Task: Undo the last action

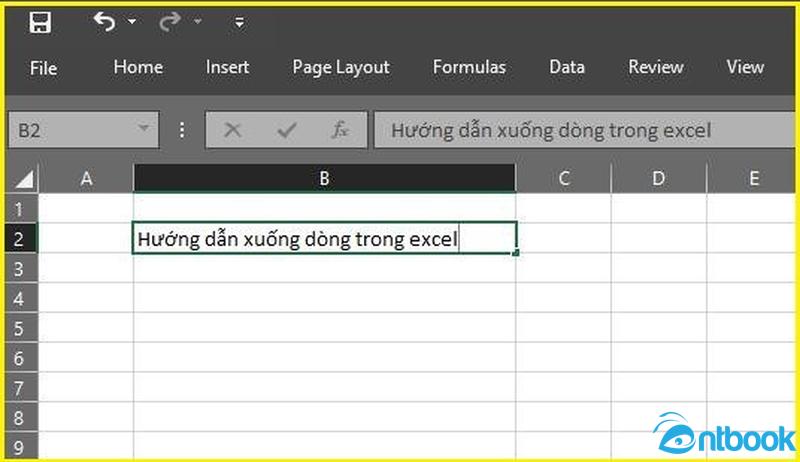Action: click(104, 22)
